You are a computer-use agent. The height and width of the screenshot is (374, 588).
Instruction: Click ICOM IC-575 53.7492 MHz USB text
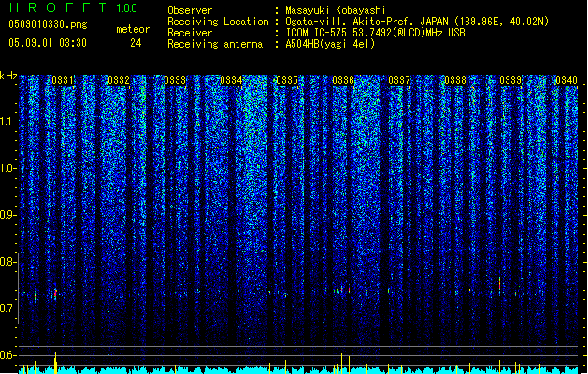click(x=375, y=33)
